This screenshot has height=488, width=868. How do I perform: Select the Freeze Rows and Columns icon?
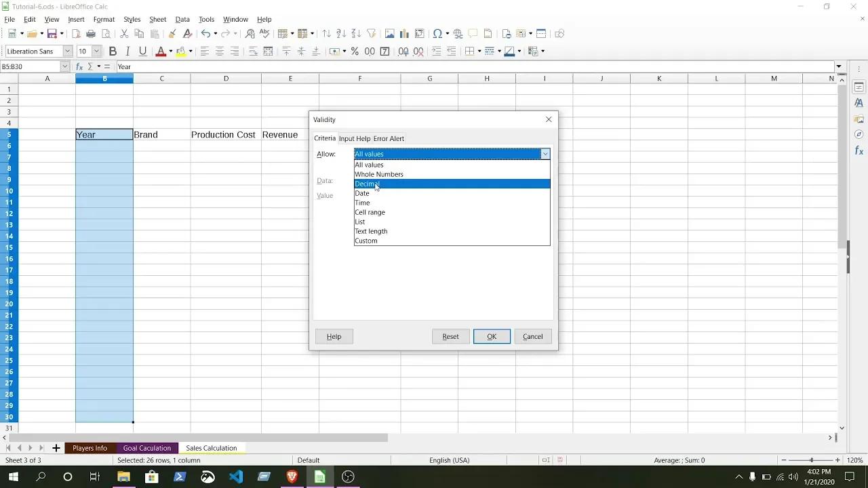click(521, 33)
